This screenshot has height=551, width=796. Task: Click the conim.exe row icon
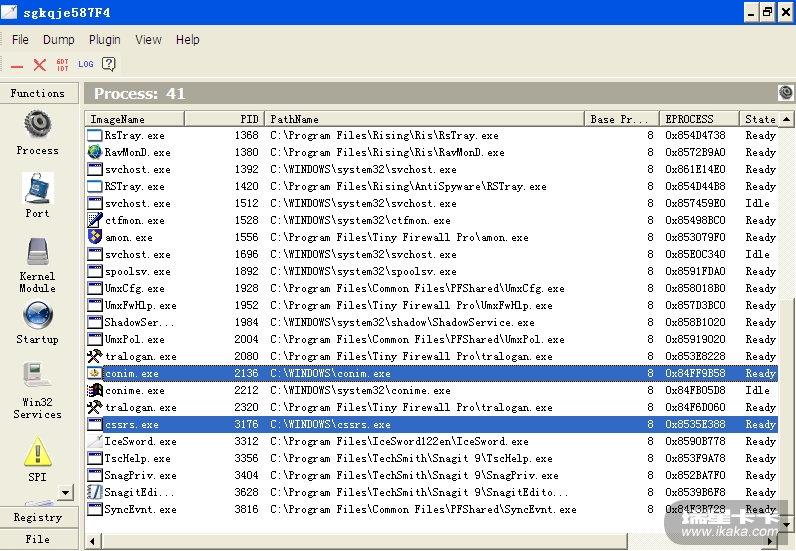(94, 373)
